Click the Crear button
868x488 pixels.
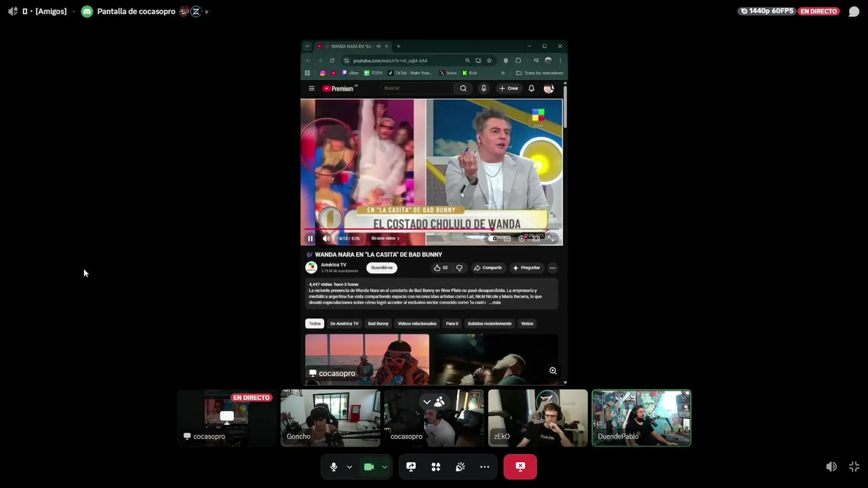[x=509, y=88]
